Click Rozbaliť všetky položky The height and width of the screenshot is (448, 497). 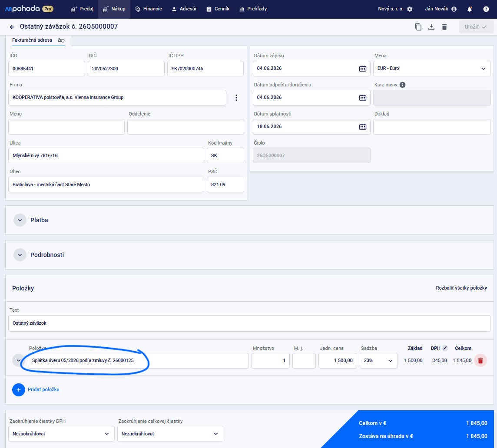point(461,288)
